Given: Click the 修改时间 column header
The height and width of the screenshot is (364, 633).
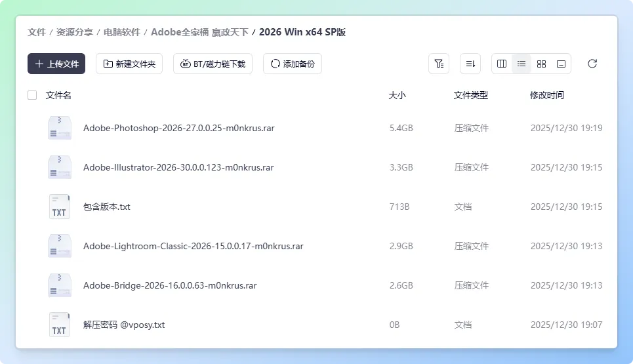Looking at the screenshot, I should (547, 95).
